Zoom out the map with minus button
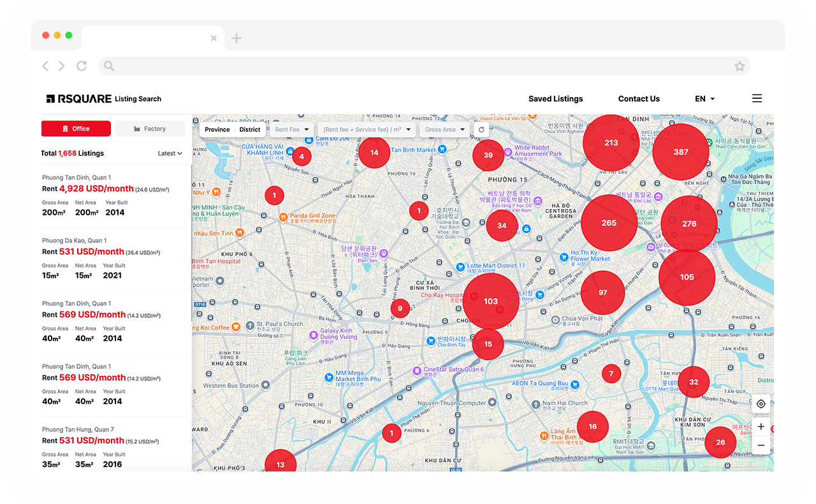Screen dimensions: 816x504 761,445
